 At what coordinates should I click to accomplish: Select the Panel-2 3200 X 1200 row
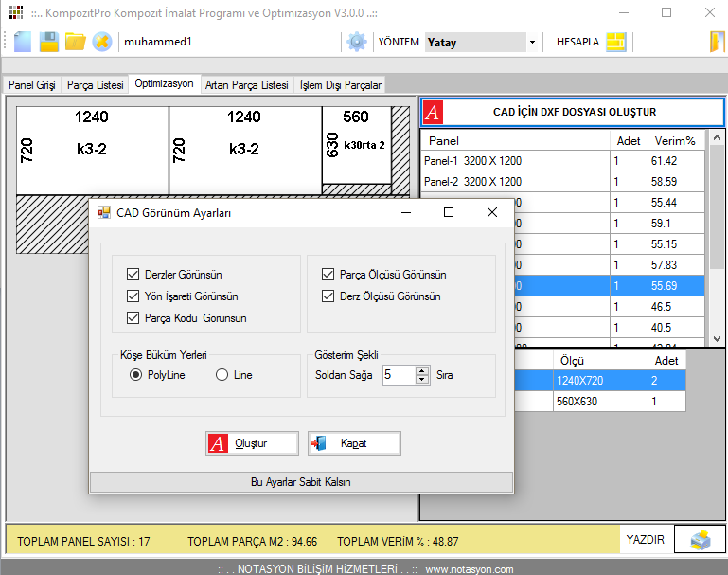click(x=562, y=182)
